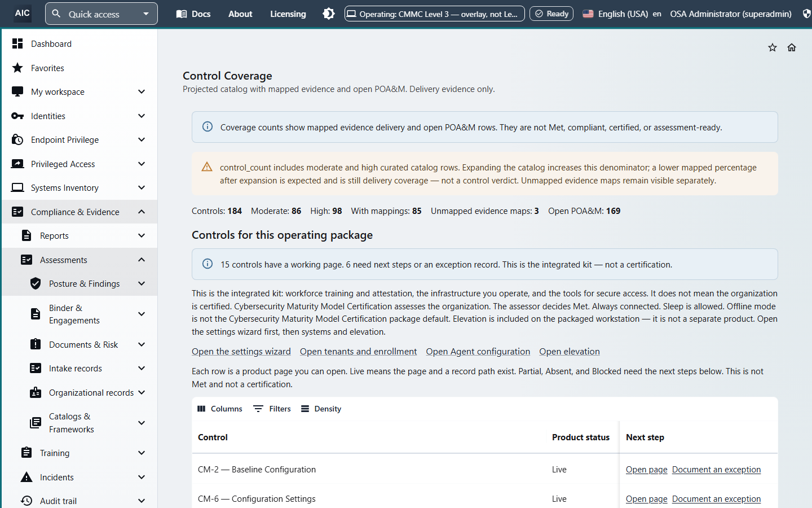Open the Columns table option
Image resolution: width=812 pixels, height=508 pixels.
point(220,409)
